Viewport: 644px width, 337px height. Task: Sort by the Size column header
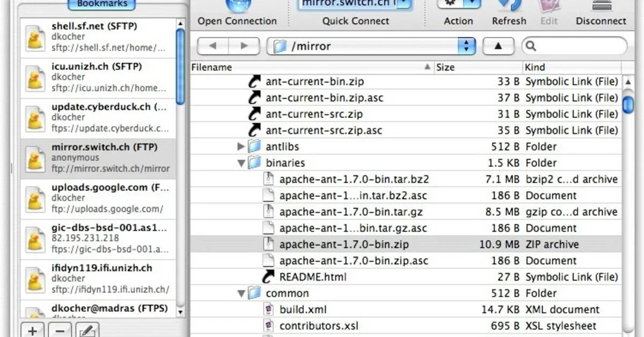478,67
